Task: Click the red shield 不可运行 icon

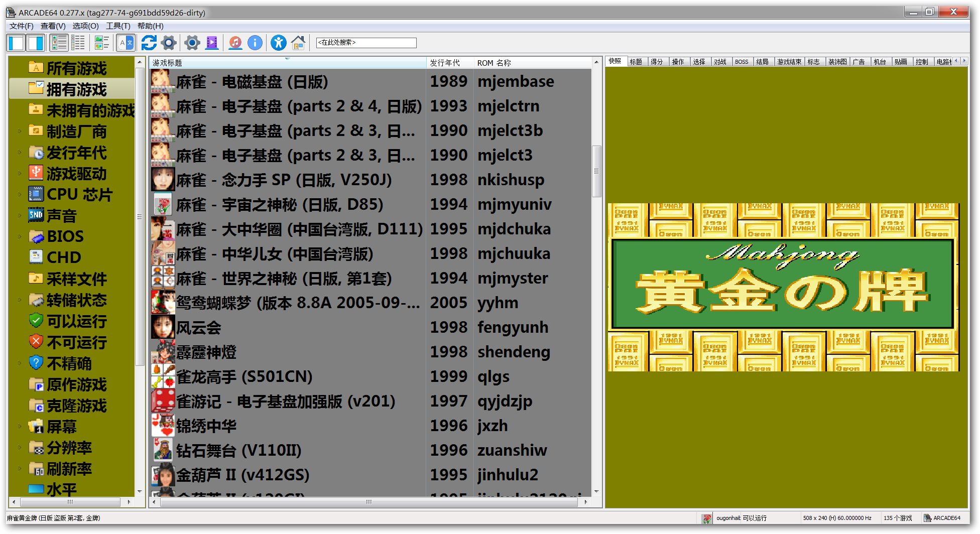Action: [x=36, y=341]
